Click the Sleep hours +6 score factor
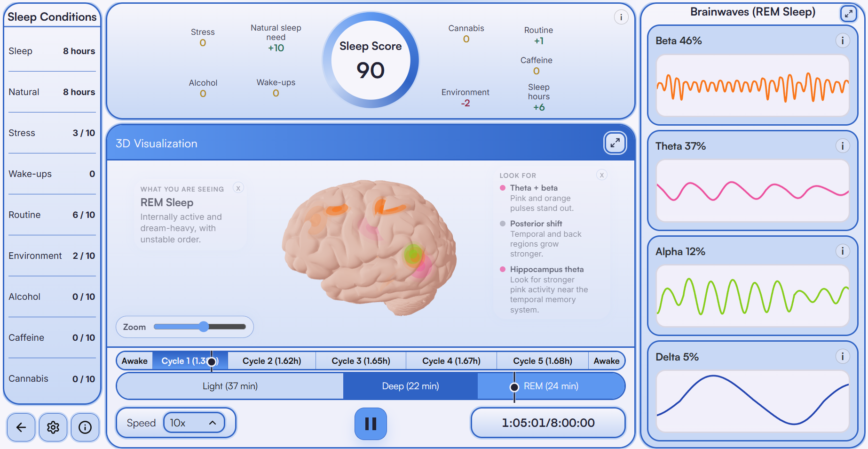Viewport: 868px width, 449px height. click(x=539, y=97)
